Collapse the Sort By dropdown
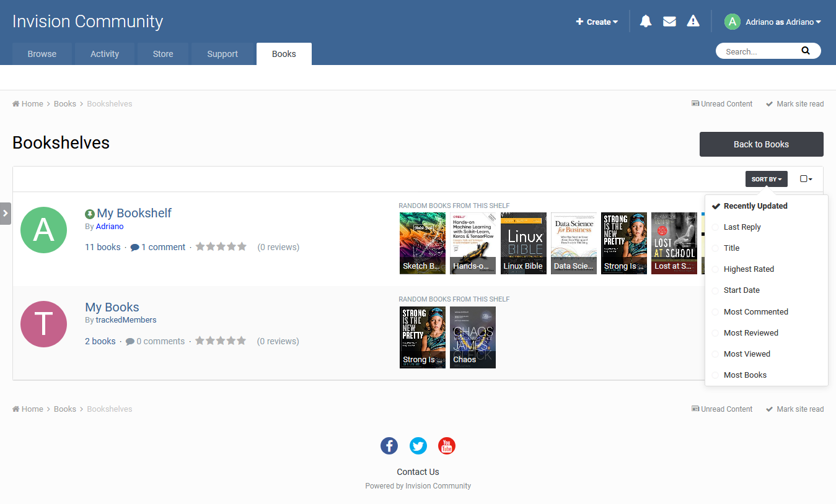Viewport: 836px width, 504px height. pos(766,179)
